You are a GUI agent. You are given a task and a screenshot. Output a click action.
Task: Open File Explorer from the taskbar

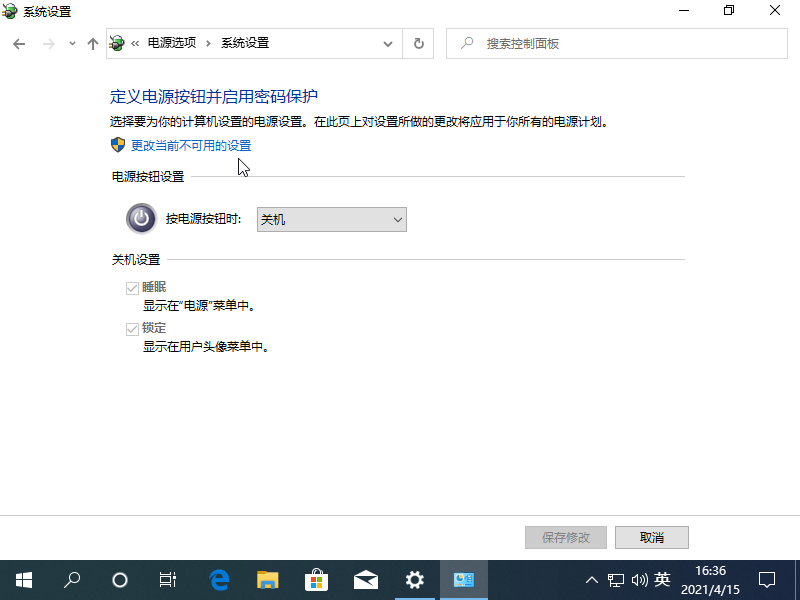(267, 579)
